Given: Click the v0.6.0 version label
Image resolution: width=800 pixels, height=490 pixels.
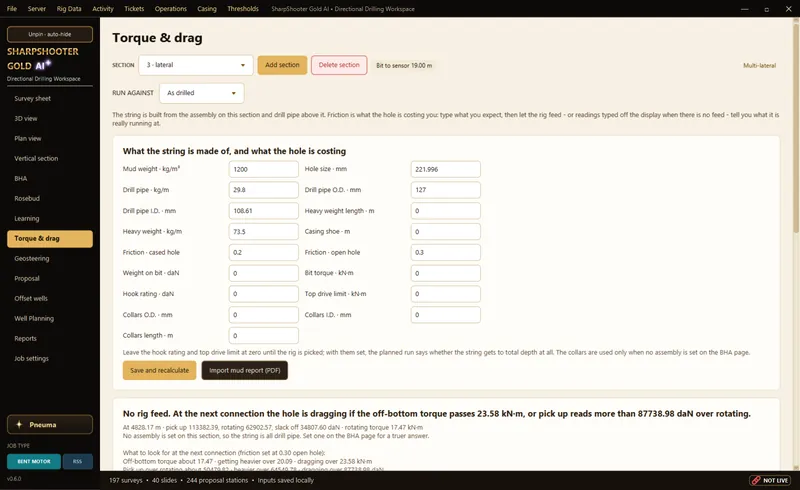Looking at the screenshot, I should 14,479.
